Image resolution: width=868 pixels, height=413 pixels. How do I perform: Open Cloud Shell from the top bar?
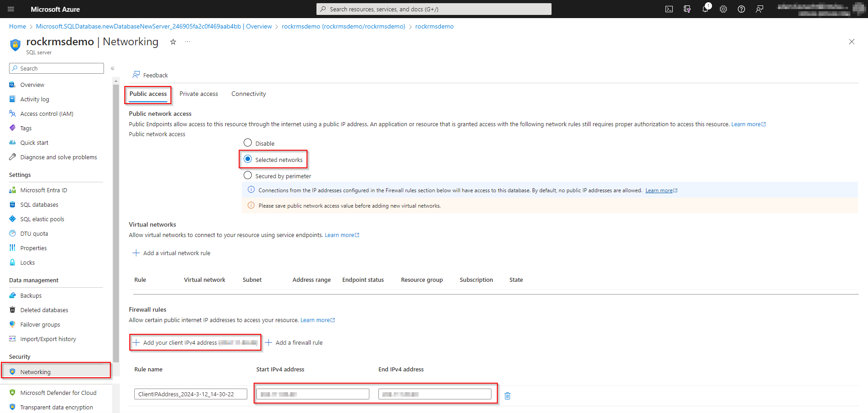669,9
